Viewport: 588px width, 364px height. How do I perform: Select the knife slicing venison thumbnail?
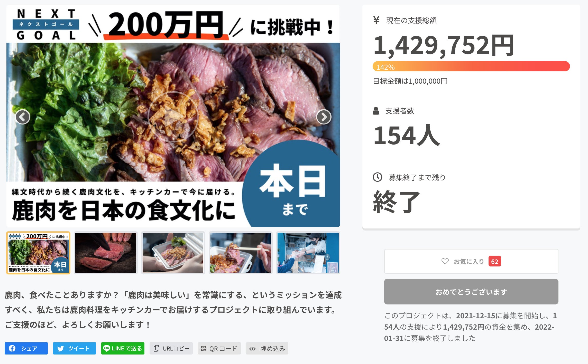pyautogui.click(x=106, y=253)
